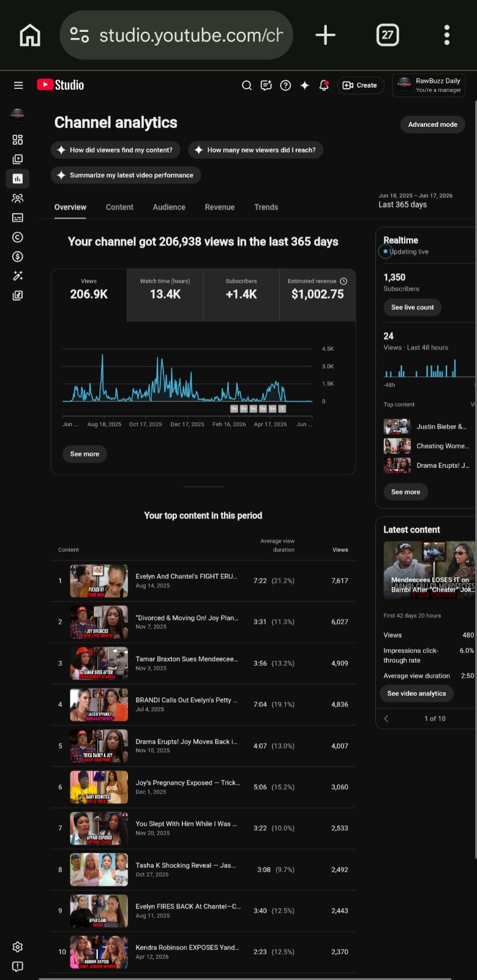Open Settings gear in sidebar
The width and height of the screenshot is (477, 980).
pyautogui.click(x=18, y=947)
